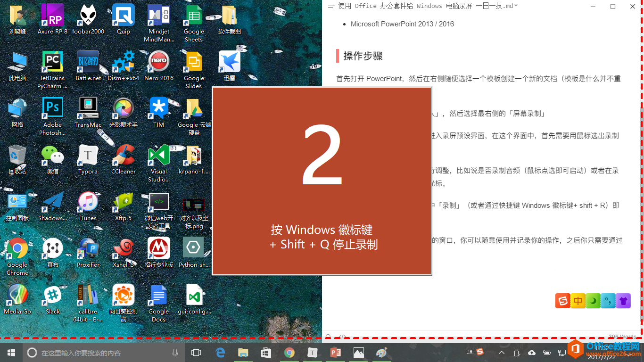Launch Xftp 5 from the desktop
644x362 pixels.
[124, 206]
